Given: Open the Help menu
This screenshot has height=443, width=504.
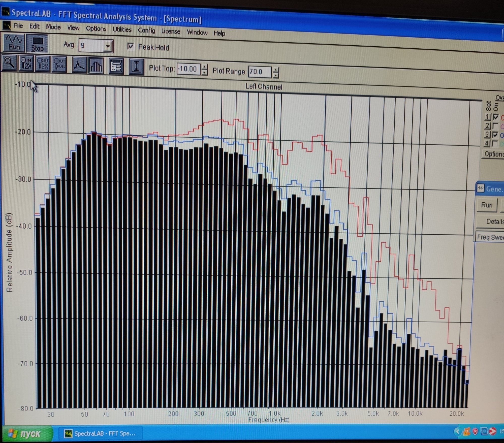Looking at the screenshot, I should click(219, 33).
